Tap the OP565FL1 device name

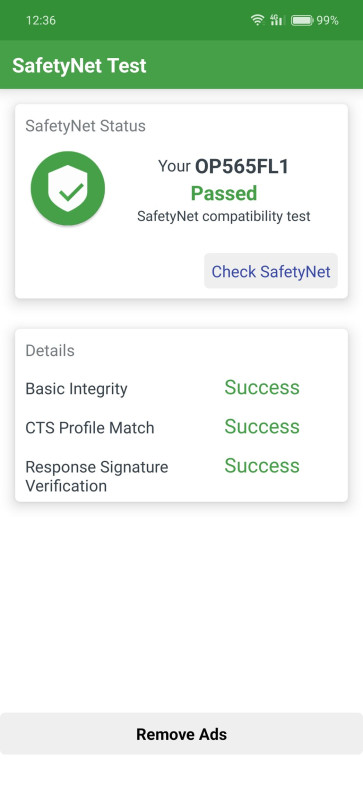(x=242, y=166)
